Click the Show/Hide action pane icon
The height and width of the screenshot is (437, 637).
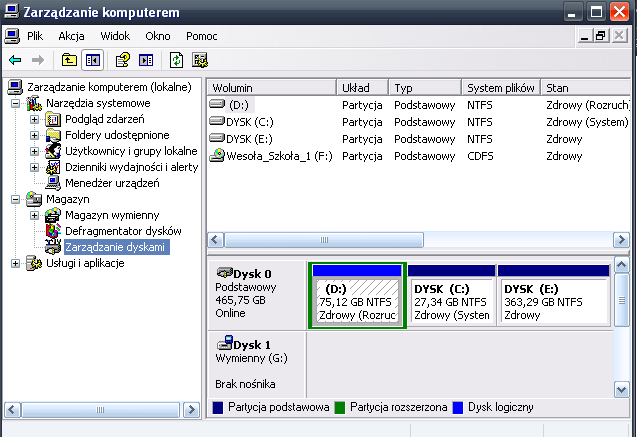(x=146, y=61)
